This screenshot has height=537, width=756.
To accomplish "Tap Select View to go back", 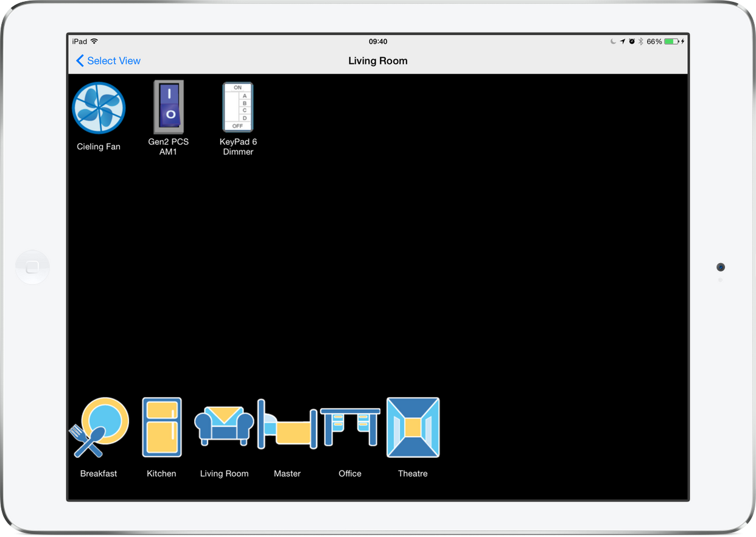I will [108, 61].
